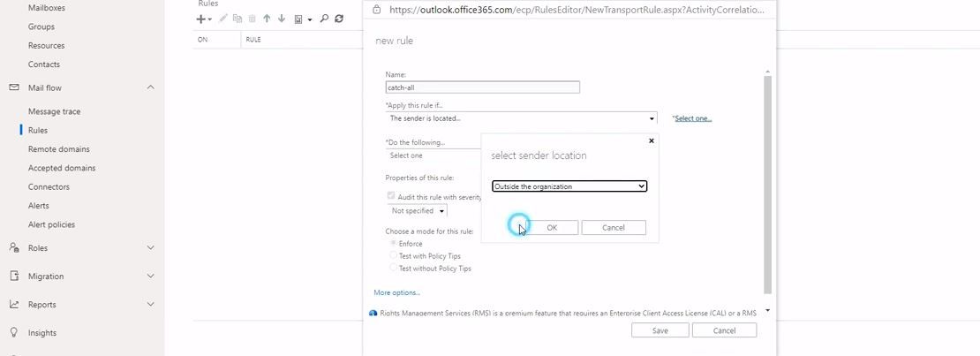Open Remote domains in the sidebar

[59, 149]
